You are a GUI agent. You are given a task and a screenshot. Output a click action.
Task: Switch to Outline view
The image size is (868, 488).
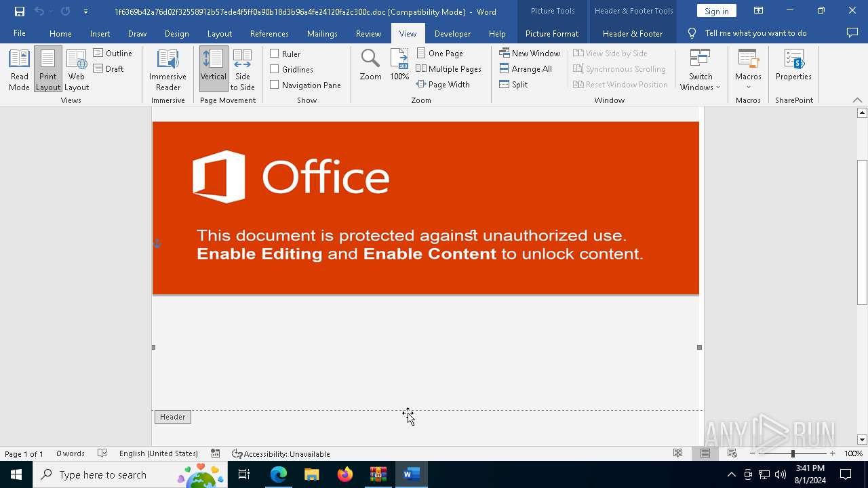[113, 53]
